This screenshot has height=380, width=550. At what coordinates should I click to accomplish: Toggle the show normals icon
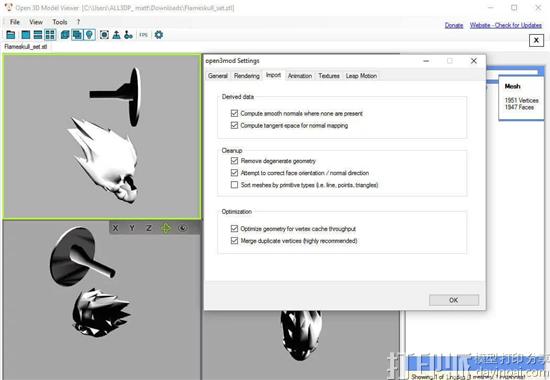click(116, 35)
